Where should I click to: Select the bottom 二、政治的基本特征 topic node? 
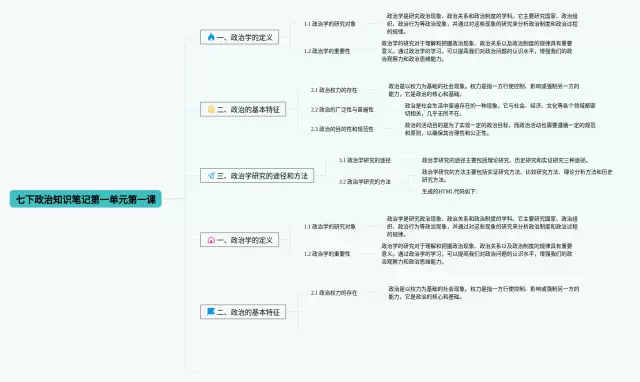tap(243, 312)
